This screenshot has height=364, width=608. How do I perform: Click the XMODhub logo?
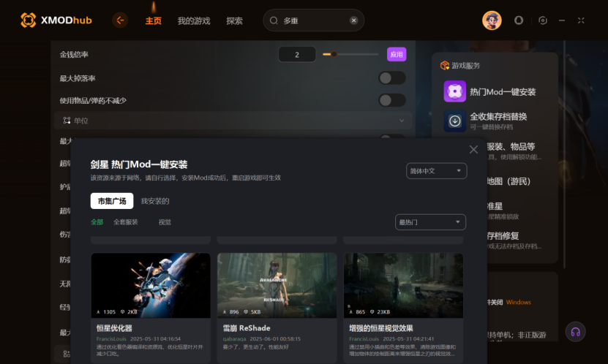pos(56,20)
